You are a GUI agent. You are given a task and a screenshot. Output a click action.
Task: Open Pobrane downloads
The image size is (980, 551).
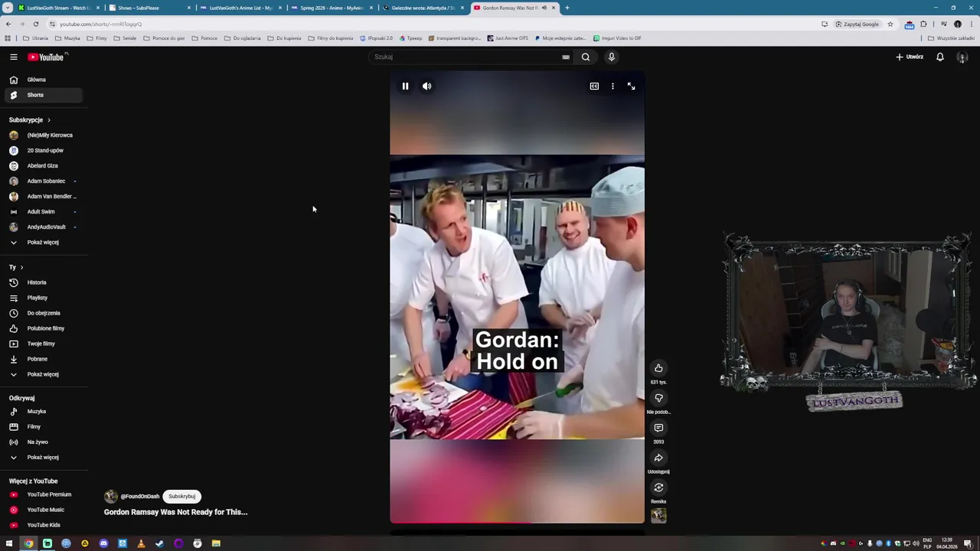click(x=43, y=359)
